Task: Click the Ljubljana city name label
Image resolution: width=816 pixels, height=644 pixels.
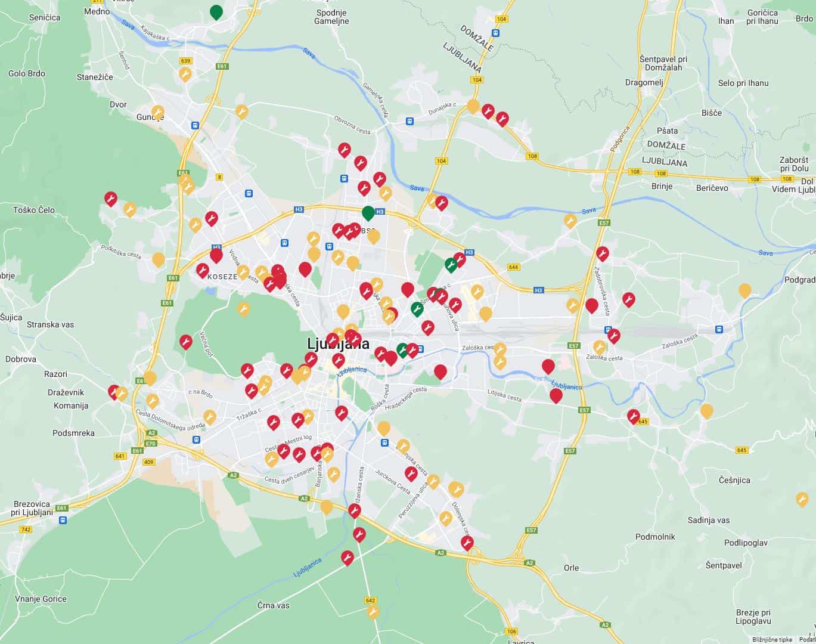Action: (338, 343)
